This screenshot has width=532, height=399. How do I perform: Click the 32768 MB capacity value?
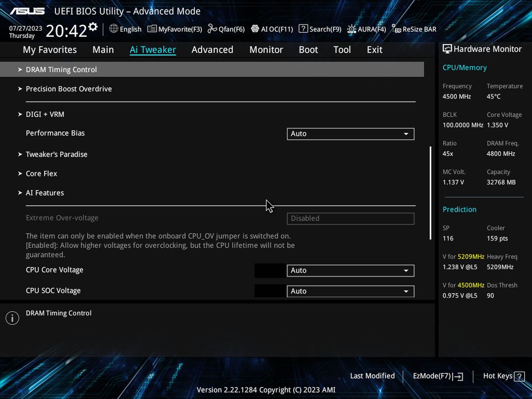pyautogui.click(x=501, y=182)
